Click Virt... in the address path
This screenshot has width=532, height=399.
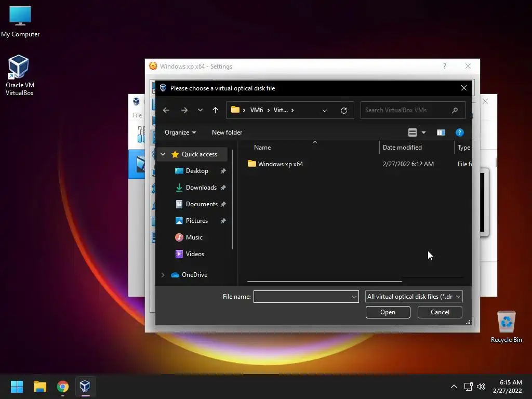281,110
